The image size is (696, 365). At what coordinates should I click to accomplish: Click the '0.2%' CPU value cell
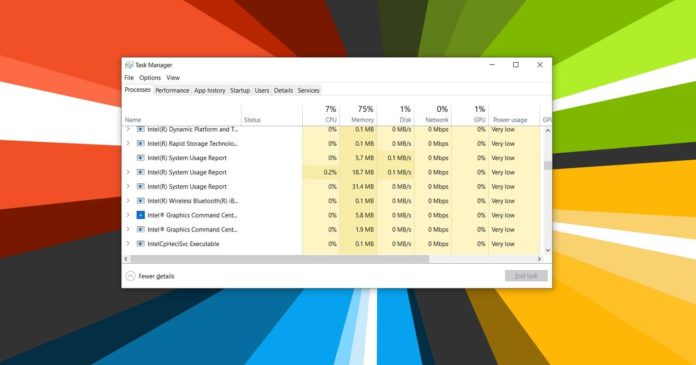click(x=321, y=172)
